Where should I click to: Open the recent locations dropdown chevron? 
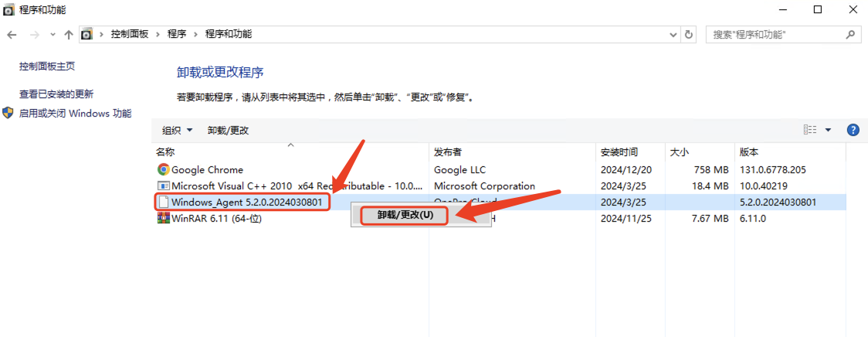[x=53, y=34]
